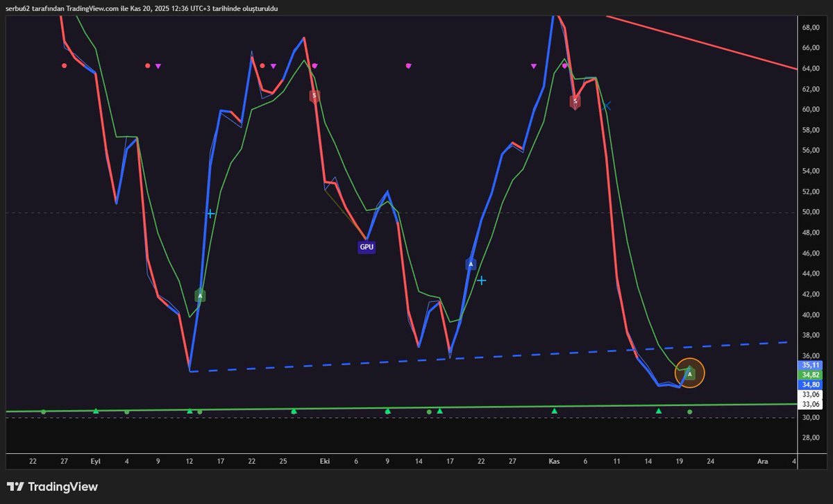Select the 19 date label on time axis
The width and height of the screenshot is (833, 504).
click(679, 461)
